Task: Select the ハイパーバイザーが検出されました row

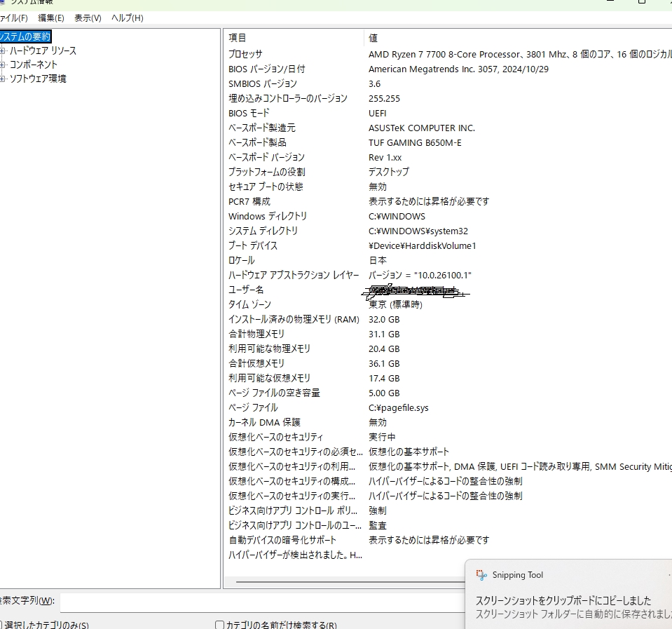Action: coord(295,555)
